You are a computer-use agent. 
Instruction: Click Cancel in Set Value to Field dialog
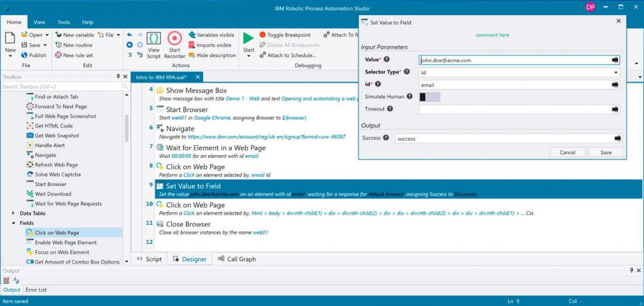tap(568, 152)
